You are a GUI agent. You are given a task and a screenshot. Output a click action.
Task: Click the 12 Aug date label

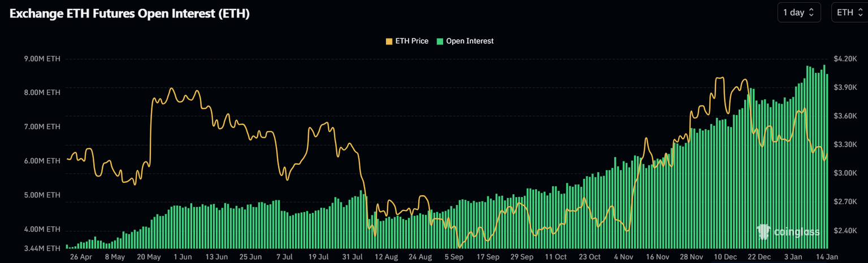(387, 256)
